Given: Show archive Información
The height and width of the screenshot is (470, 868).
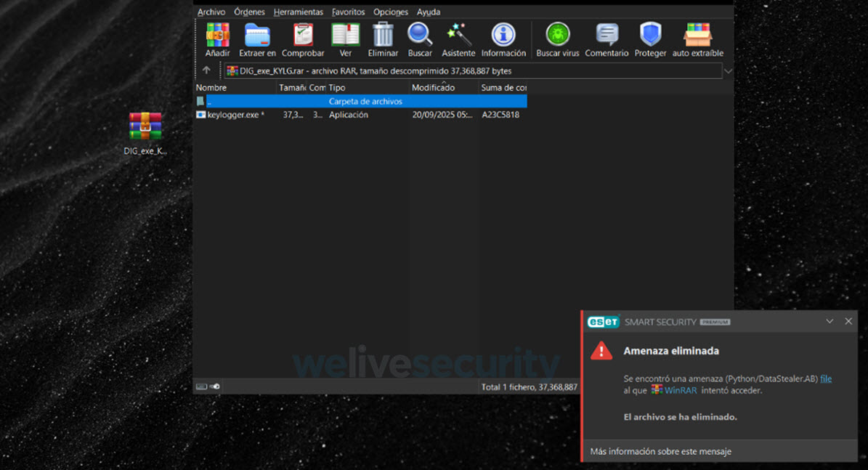Looking at the screenshot, I should point(503,36).
